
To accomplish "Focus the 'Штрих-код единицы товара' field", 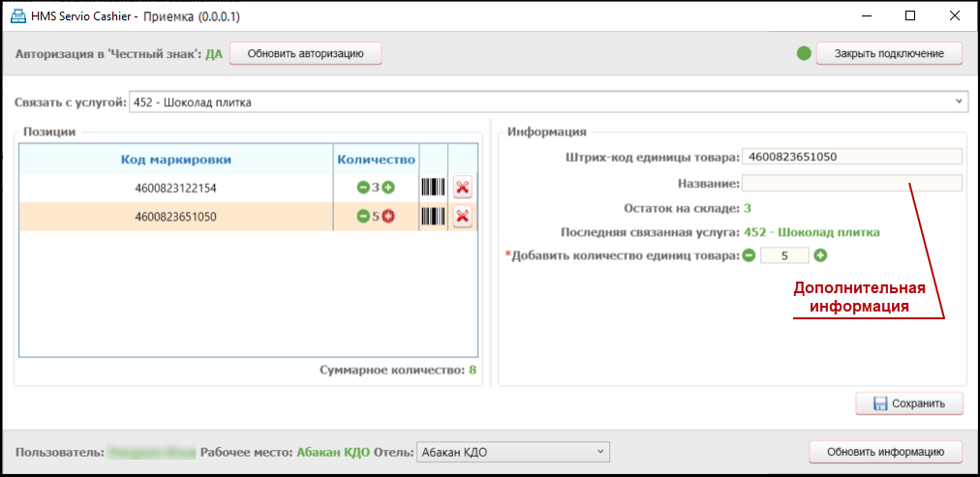I will coord(851,157).
